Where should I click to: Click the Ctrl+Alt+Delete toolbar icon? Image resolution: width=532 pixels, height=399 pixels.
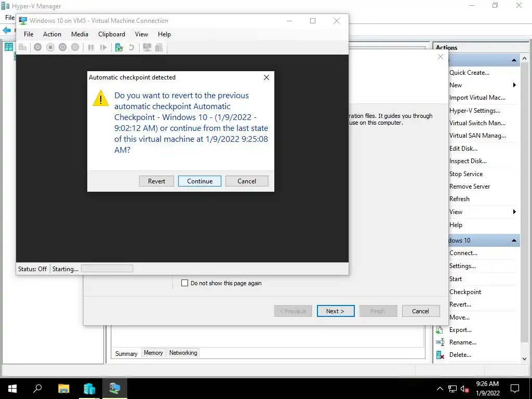coord(23,47)
